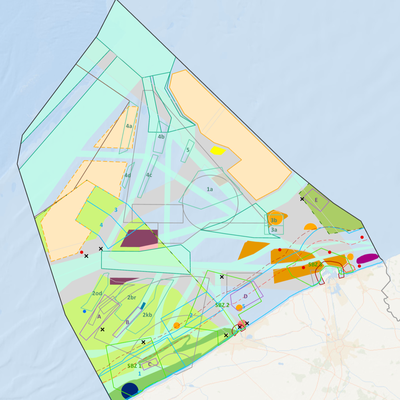This screenshot has width=400, height=400.
Task: Click the zone label 4c
Action: point(149,175)
